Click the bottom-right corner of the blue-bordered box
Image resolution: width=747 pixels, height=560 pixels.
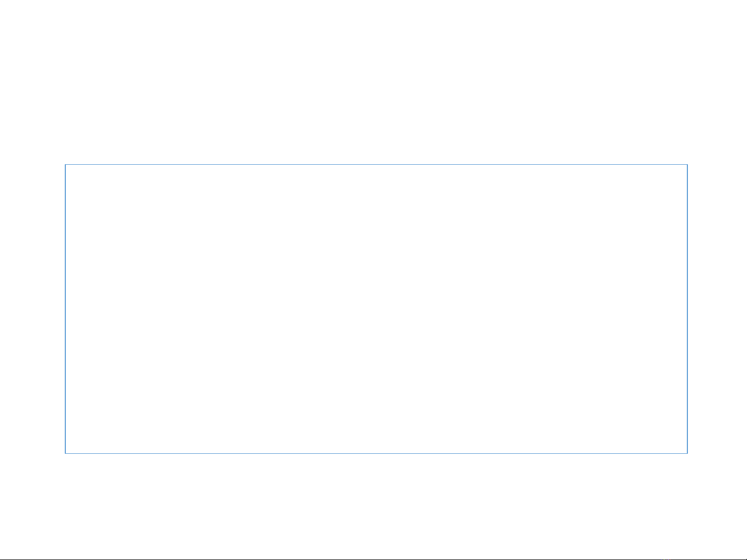click(x=687, y=453)
